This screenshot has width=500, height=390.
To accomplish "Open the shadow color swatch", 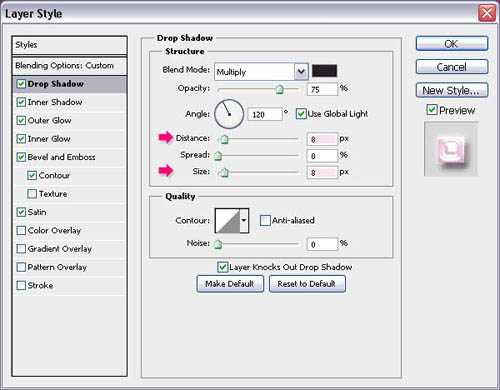I will [324, 71].
